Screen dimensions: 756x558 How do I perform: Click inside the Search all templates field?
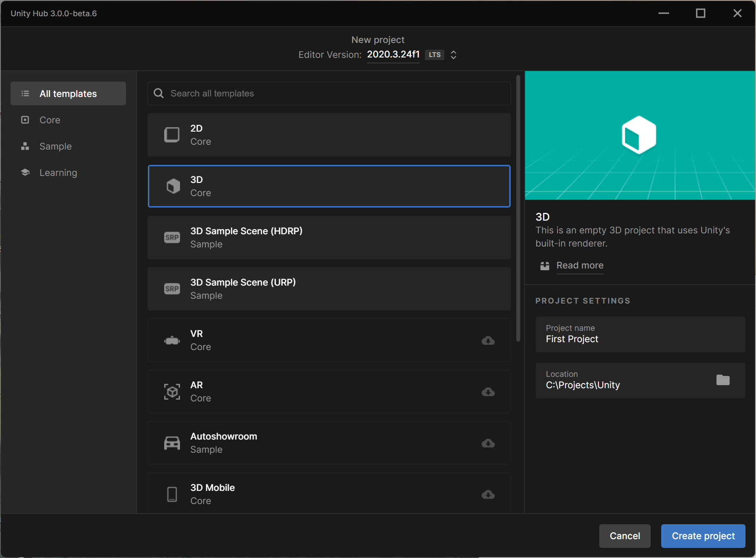click(329, 93)
